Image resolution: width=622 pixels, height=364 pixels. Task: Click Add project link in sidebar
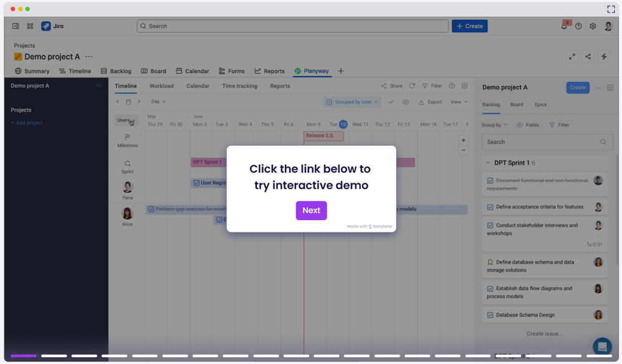(27, 123)
